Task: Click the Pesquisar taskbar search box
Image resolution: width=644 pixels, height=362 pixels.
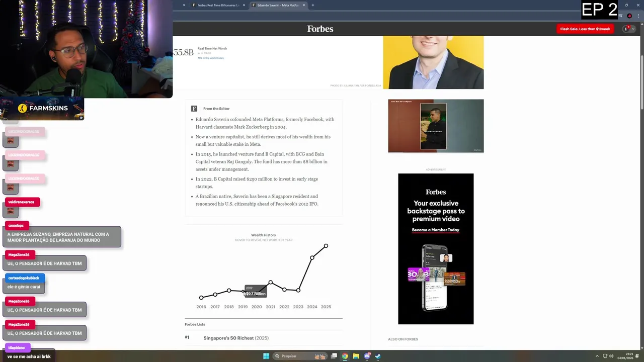Action: [x=300, y=356]
